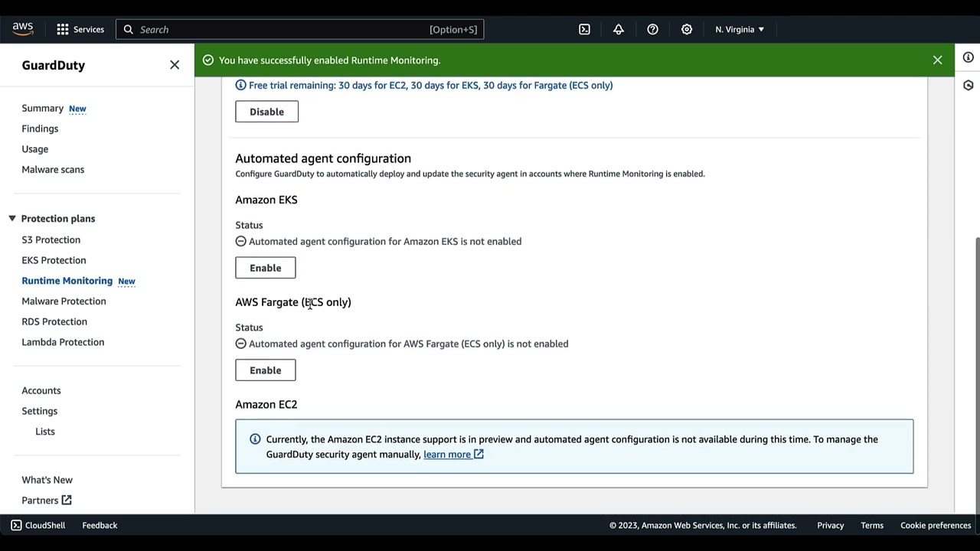Click the CloudShell icon in the bottom bar
The image size is (980, 551).
click(x=16, y=525)
